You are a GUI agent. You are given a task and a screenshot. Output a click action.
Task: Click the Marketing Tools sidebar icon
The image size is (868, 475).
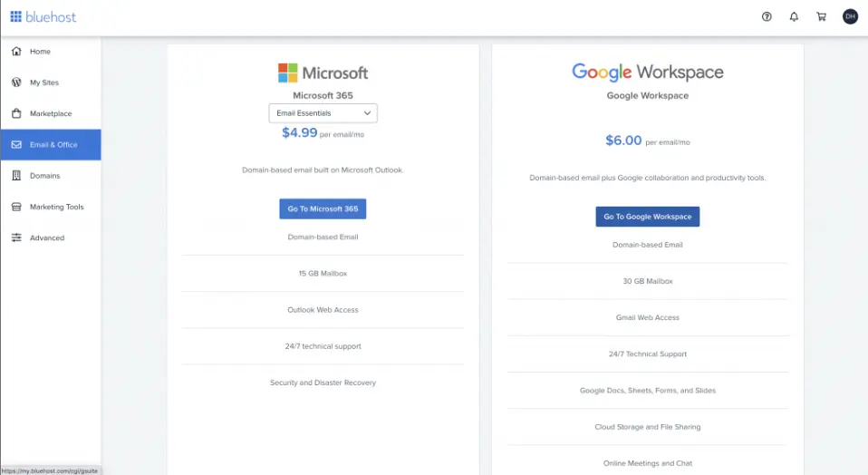(x=16, y=207)
